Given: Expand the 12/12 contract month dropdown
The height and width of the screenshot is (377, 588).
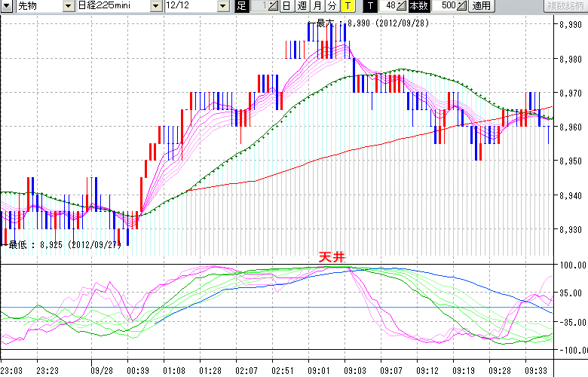Looking at the screenshot, I should [222, 6].
